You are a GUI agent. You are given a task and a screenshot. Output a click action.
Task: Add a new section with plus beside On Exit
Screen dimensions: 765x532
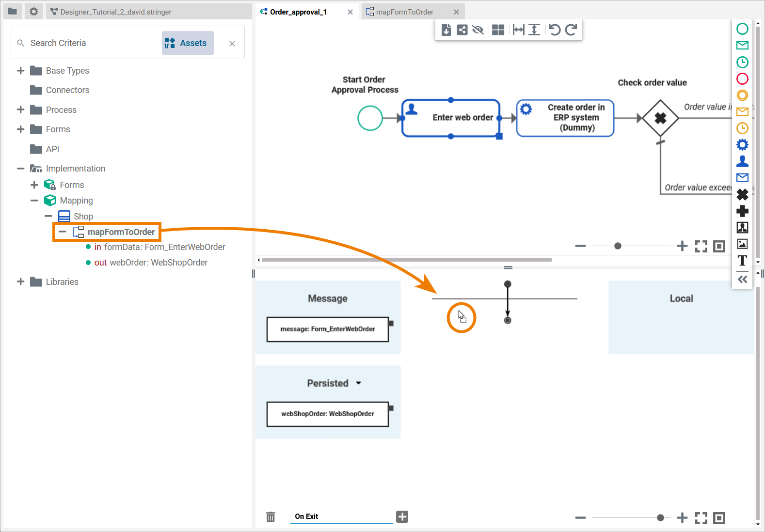402,516
